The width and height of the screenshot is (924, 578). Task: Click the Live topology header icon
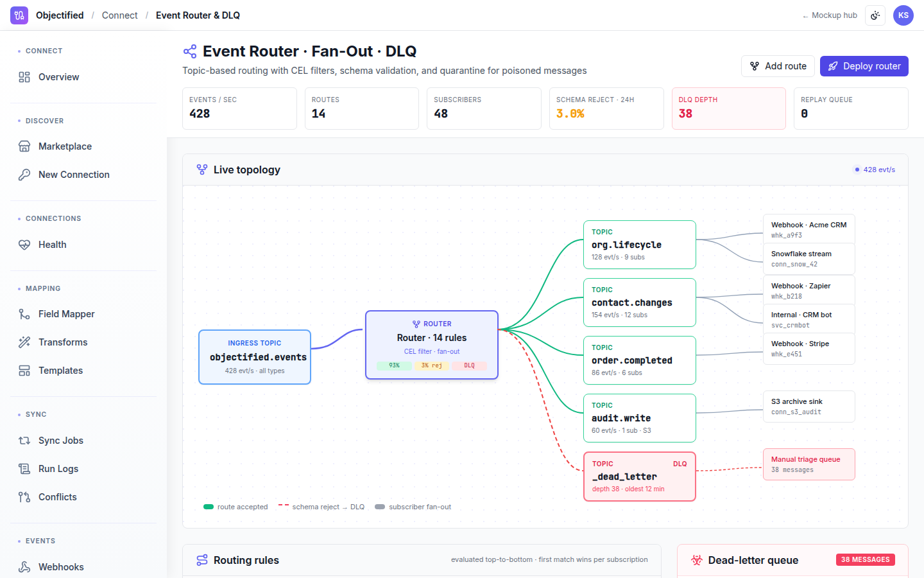coord(202,170)
